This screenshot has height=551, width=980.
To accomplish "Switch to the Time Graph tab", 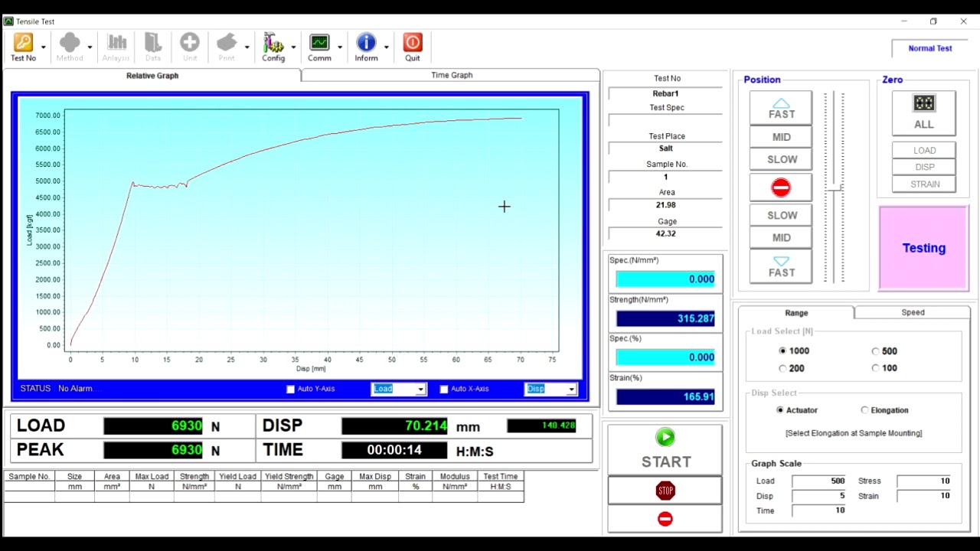I will click(452, 75).
